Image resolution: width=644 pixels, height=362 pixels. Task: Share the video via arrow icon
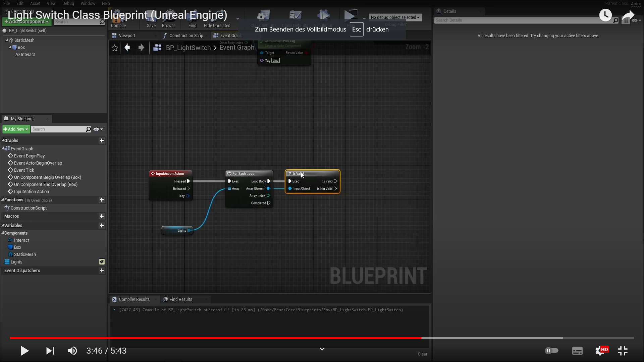pos(628,15)
